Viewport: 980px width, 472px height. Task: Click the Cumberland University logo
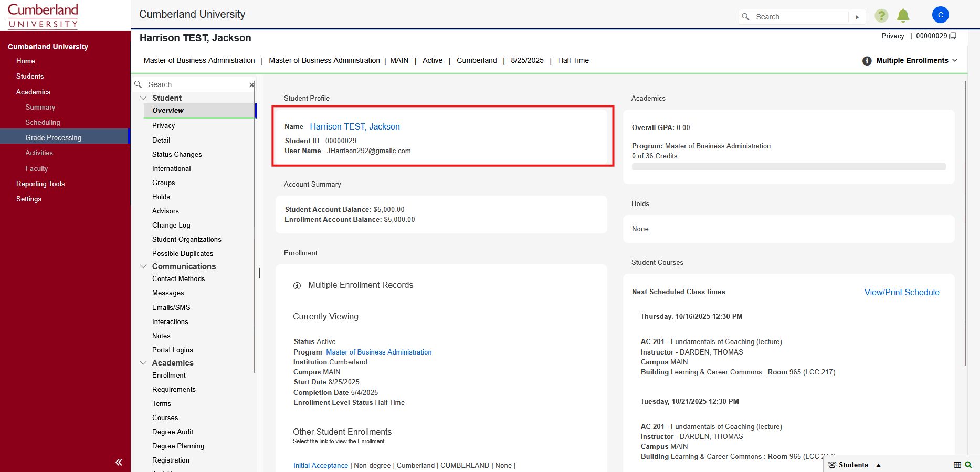pos(43,16)
